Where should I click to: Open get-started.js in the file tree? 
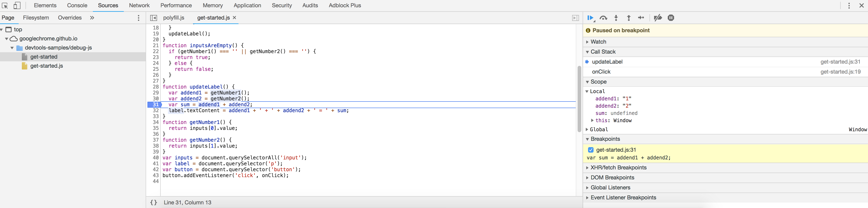click(x=46, y=66)
